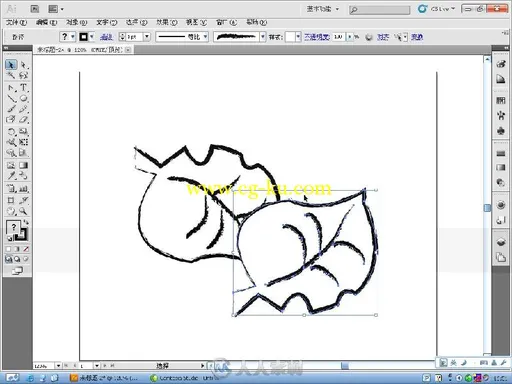Switch to Illustrator in the Windows taskbar

105,378
